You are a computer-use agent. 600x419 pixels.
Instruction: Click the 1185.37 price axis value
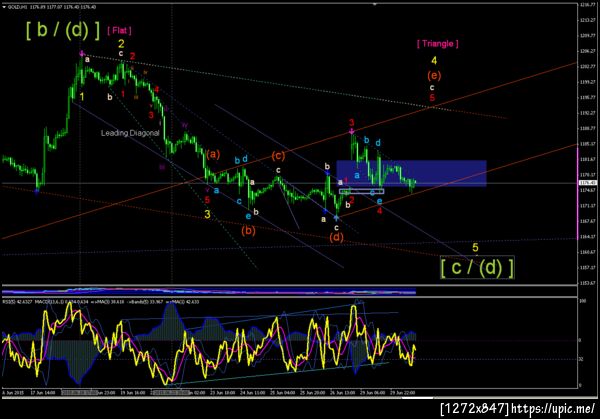(588, 144)
